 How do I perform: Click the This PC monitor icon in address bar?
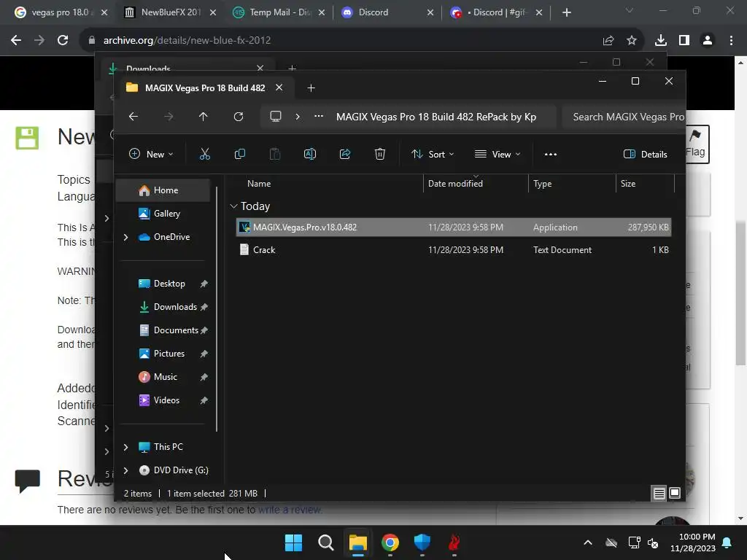point(275,117)
